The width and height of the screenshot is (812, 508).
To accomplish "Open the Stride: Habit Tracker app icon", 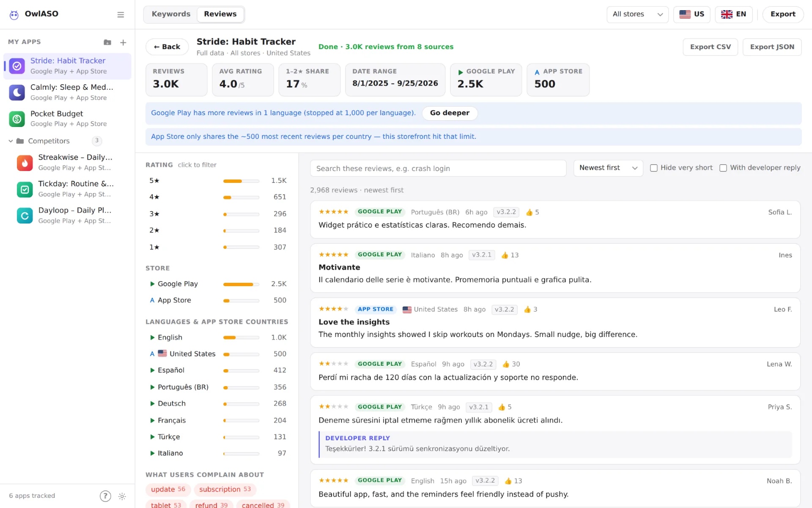I will 17,66.
